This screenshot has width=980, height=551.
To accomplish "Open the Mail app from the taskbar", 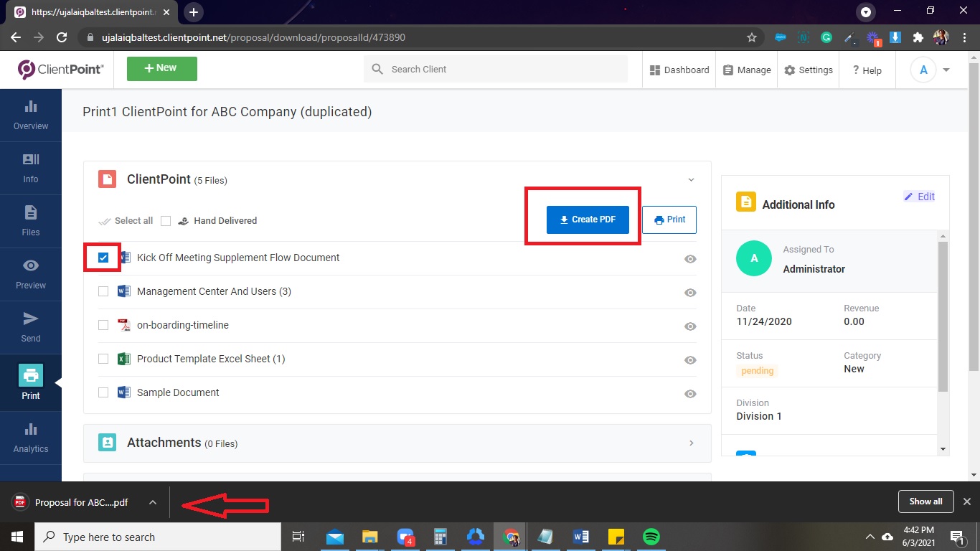I will coord(335,537).
